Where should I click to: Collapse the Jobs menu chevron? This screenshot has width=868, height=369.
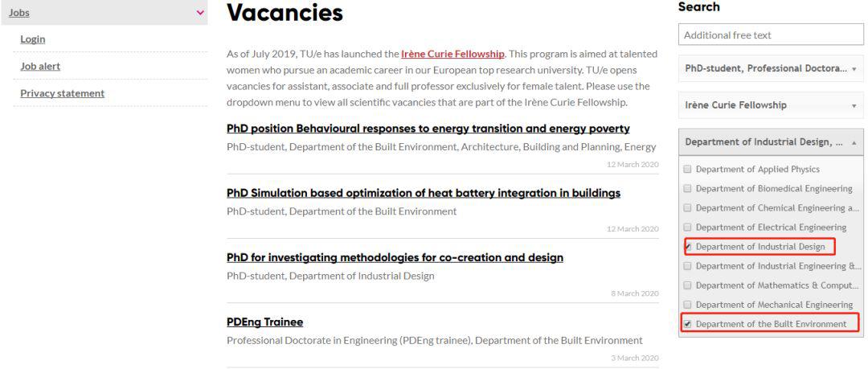[200, 12]
